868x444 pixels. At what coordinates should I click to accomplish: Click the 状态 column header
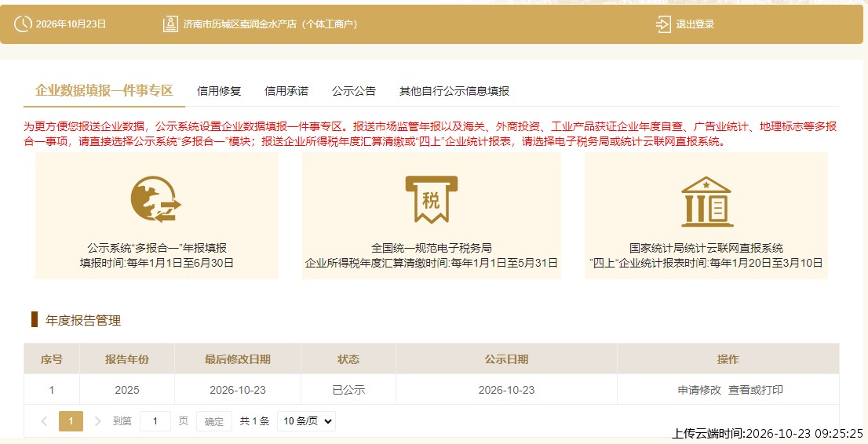click(x=348, y=359)
